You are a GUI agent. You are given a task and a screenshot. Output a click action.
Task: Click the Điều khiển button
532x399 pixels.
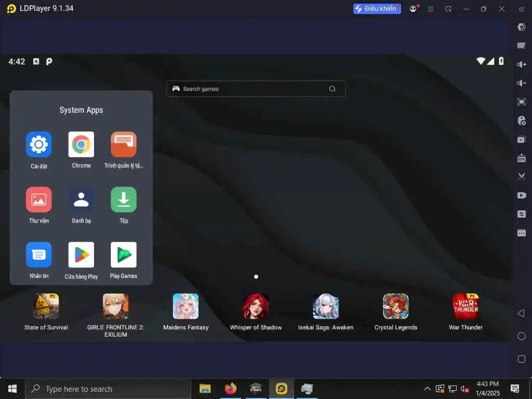click(x=377, y=8)
